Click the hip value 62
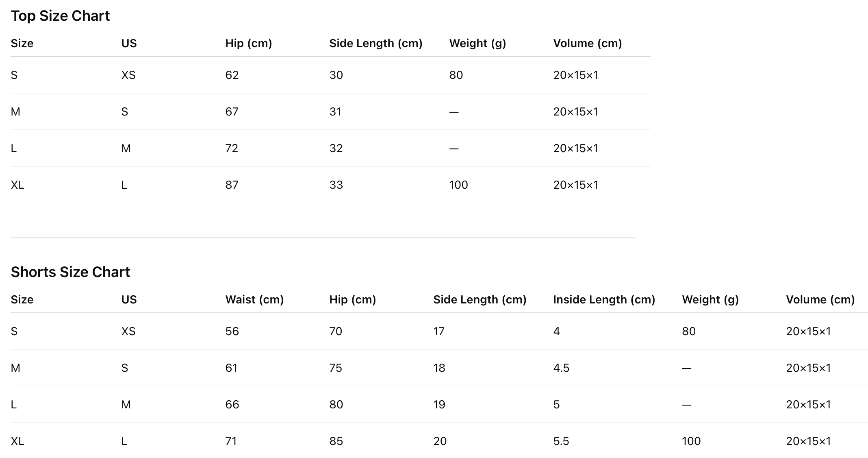Screen dimensions: 868x458 coord(232,75)
